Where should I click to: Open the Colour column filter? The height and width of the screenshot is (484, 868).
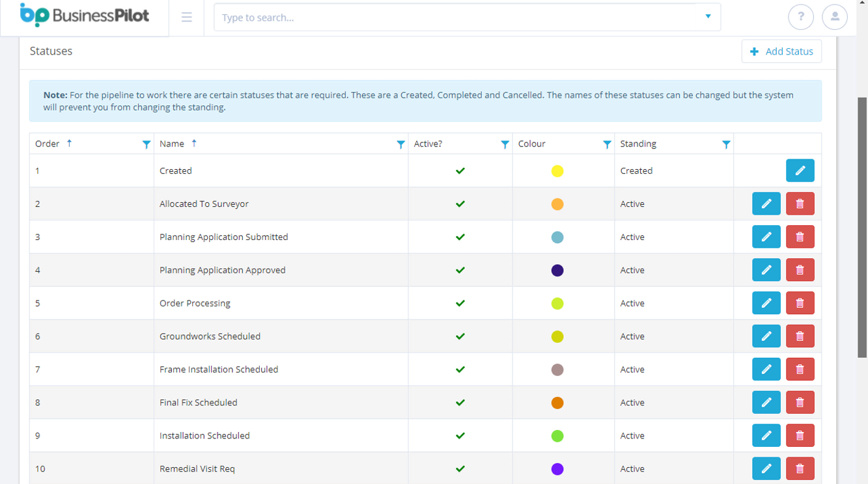click(607, 144)
